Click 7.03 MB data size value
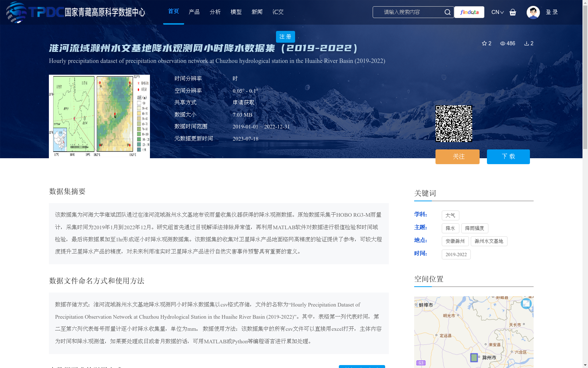Screen dimensions: 588x368 pos(243,115)
